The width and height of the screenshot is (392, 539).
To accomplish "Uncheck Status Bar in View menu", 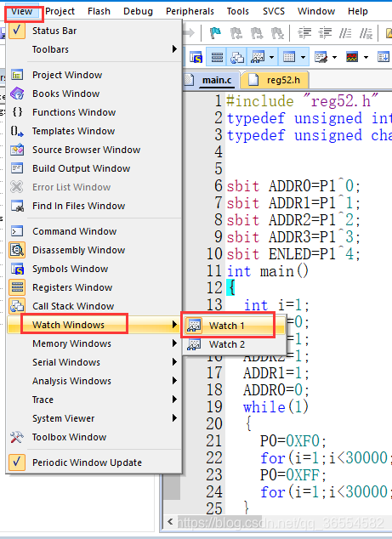I will pyautogui.click(x=94, y=31).
